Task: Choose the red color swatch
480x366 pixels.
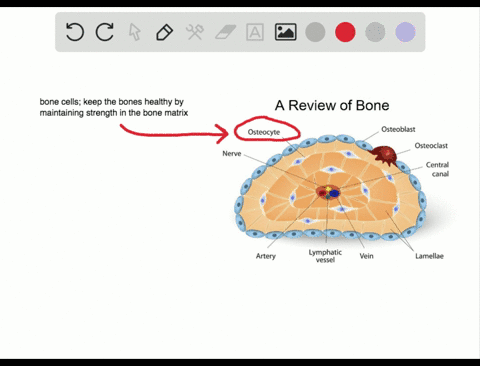Action: click(345, 32)
